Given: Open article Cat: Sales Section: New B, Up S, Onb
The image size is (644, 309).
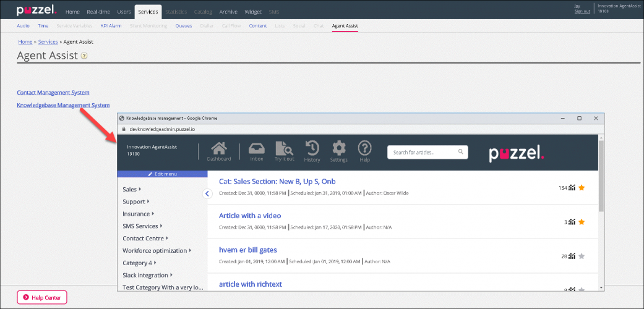Looking at the screenshot, I should click(278, 181).
